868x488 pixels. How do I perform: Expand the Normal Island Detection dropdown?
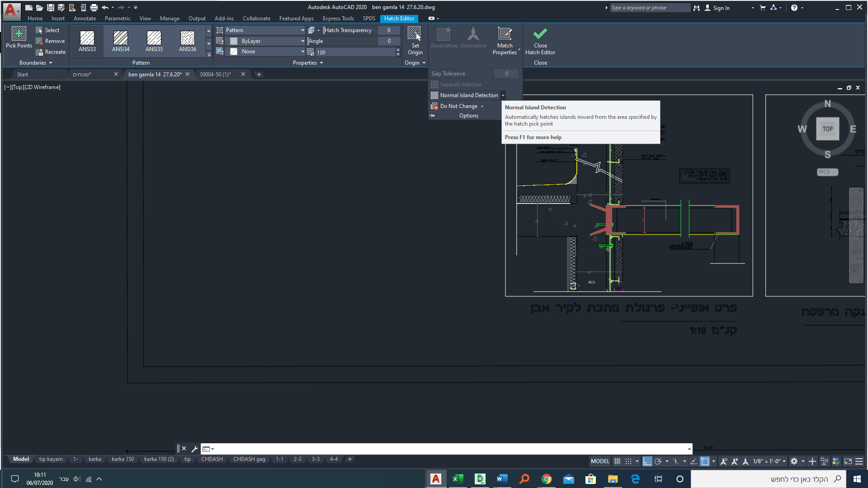pos(503,95)
